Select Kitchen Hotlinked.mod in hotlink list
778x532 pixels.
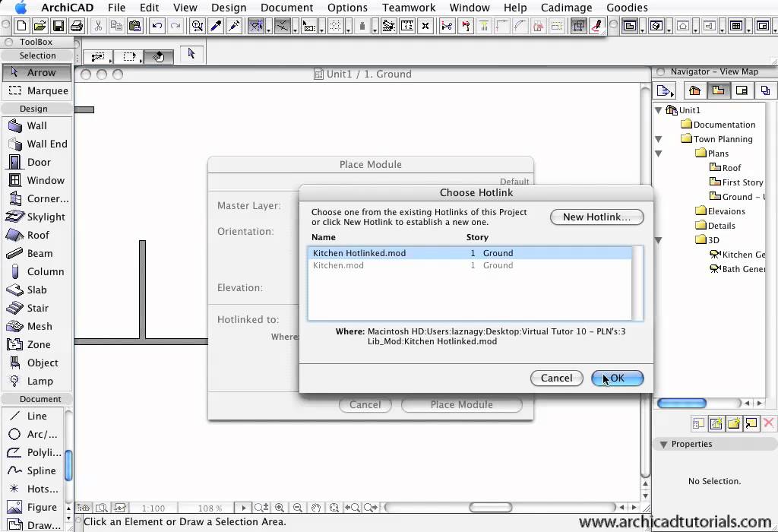tap(470, 253)
